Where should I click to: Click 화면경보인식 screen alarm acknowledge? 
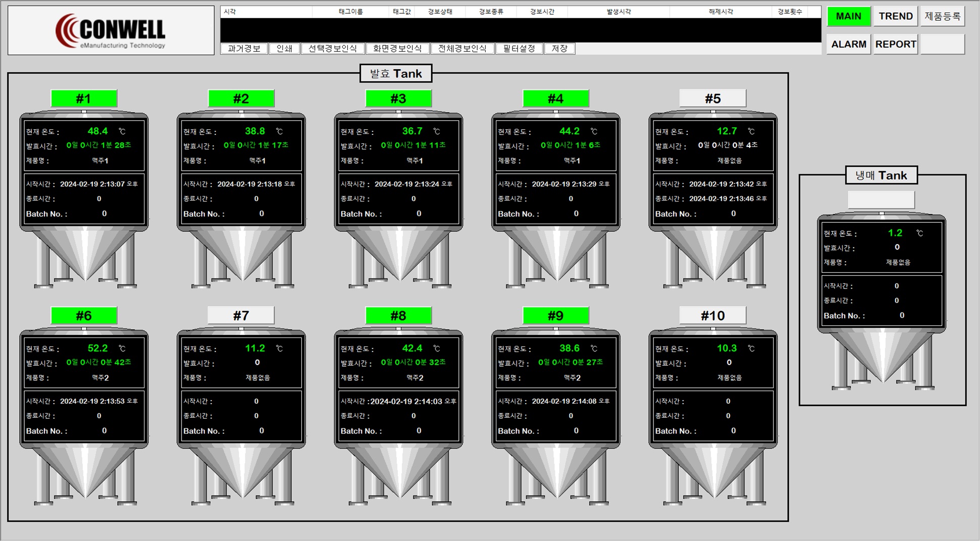tap(397, 48)
